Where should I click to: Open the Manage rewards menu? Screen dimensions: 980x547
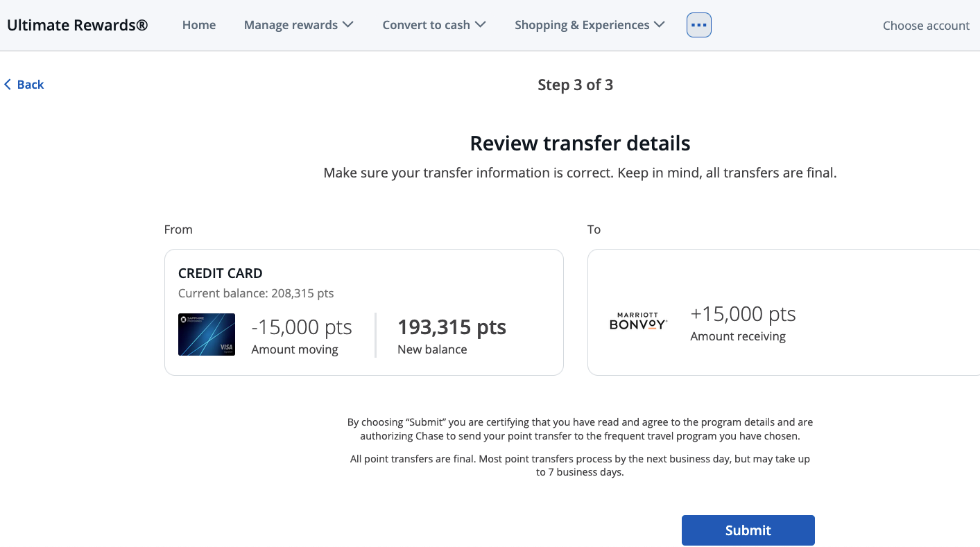tap(291, 24)
